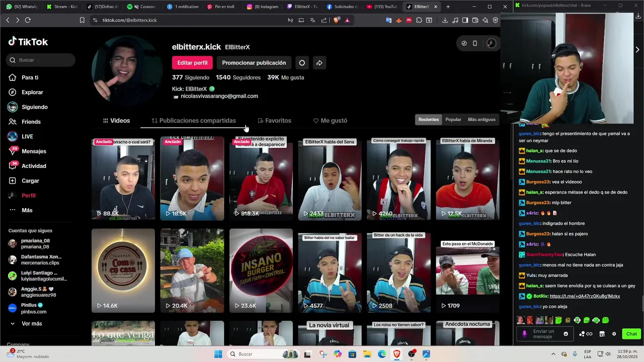Switch to the Instagram browser tab
Viewport: 644px width, 362px height.
pos(263,7)
